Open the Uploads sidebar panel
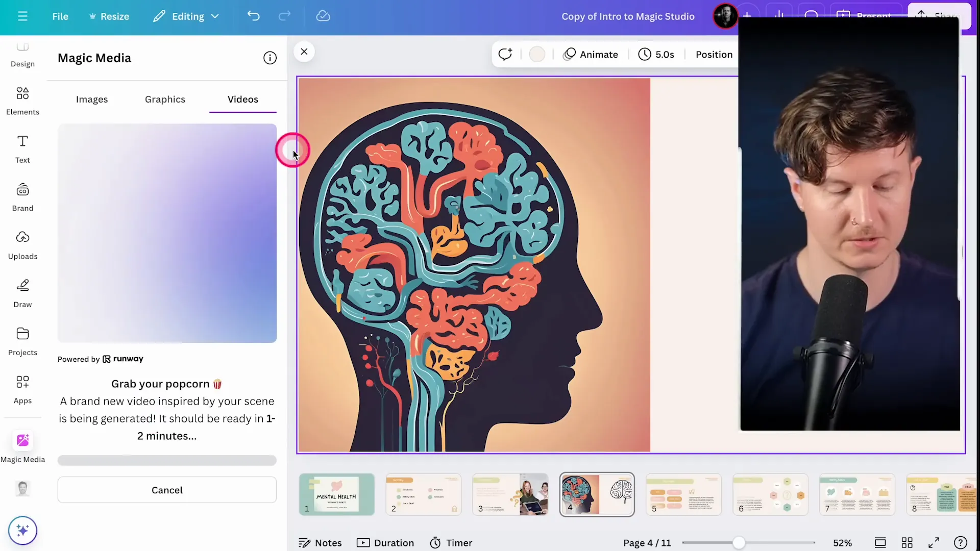Viewport: 980px width, 551px height. (x=22, y=245)
